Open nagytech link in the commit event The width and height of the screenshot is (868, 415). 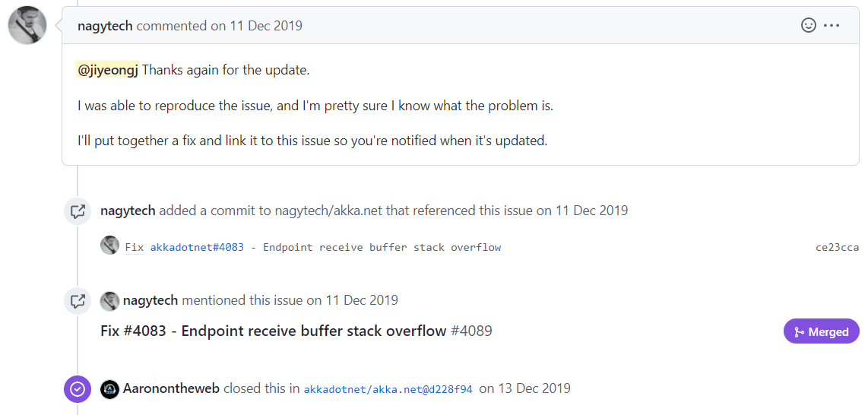(x=128, y=211)
